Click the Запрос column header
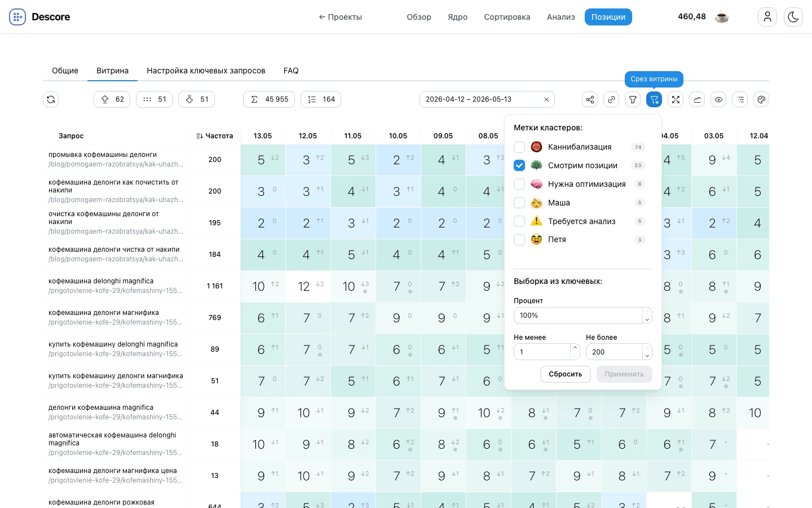Image resolution: width=812 pixels, height=508 pixels. coord(71,136)
